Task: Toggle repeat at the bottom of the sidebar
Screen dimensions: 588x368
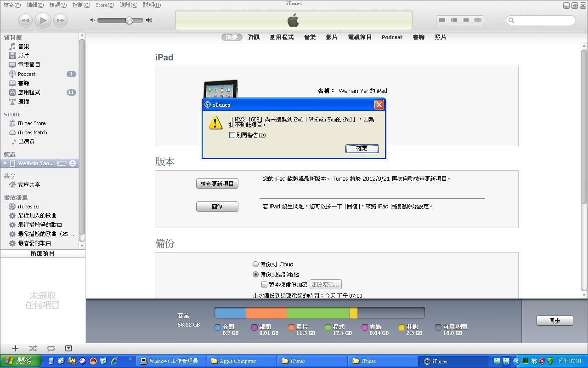Action: click(x=51, y=348)
